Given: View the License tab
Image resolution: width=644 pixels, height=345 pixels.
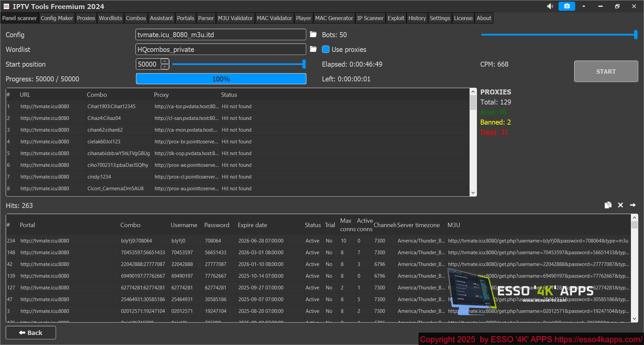Looking at the screenshot, I should (463, 18).
